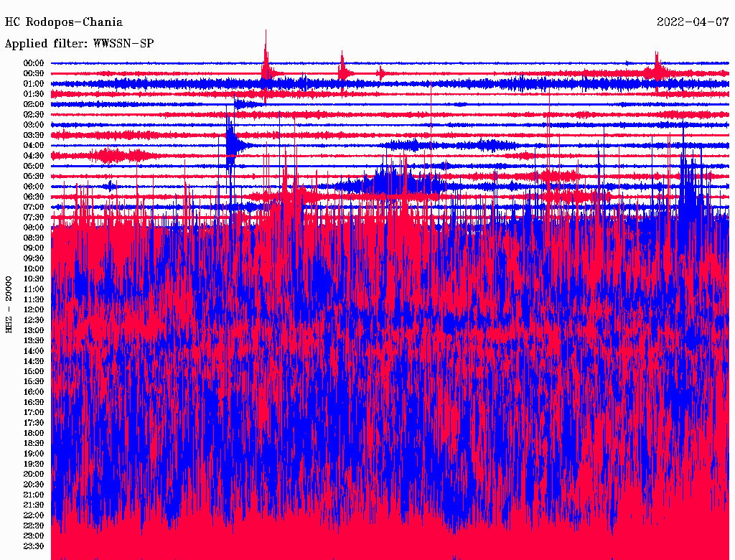Image resolution: width=735 pixels, height=560 pixels.
Task: Select the 01:00 time row label
Action: click(34, 84)
